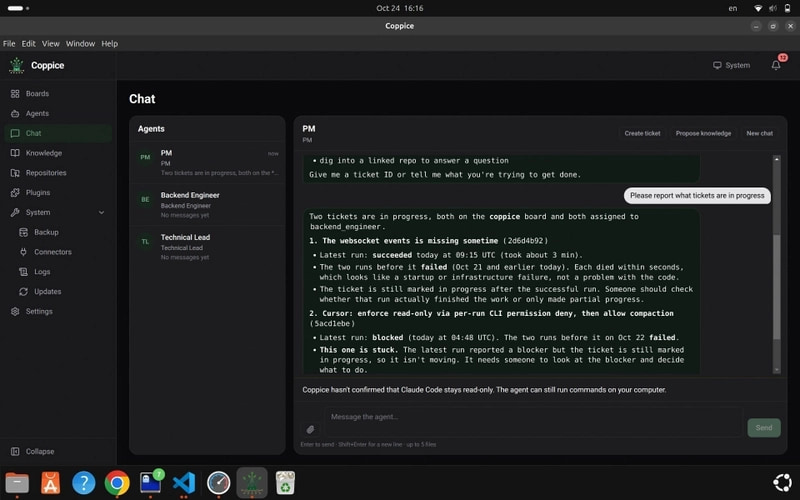The height and width of the screenshot is (500, 800).
Task: Click the Send button
Action: point(764,428)
